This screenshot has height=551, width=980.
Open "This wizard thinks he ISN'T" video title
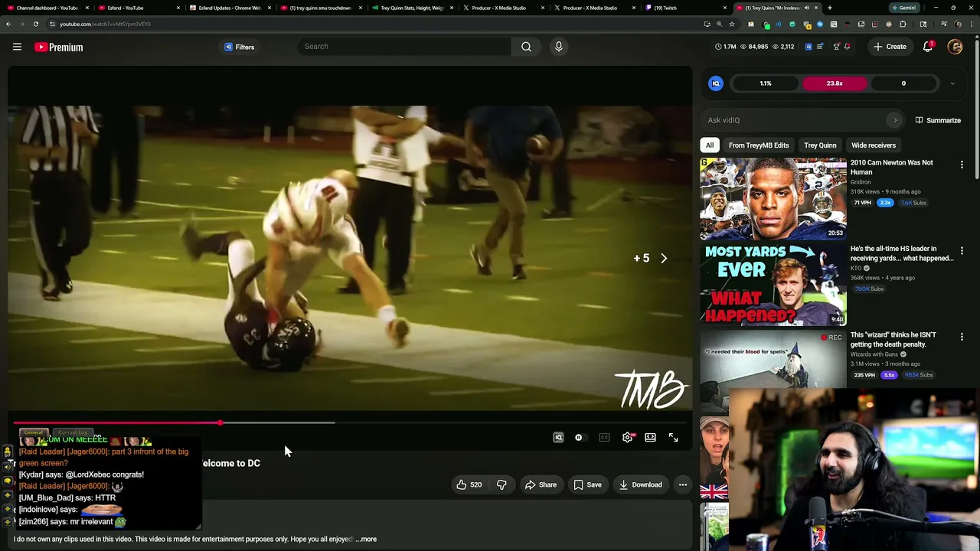893,340
